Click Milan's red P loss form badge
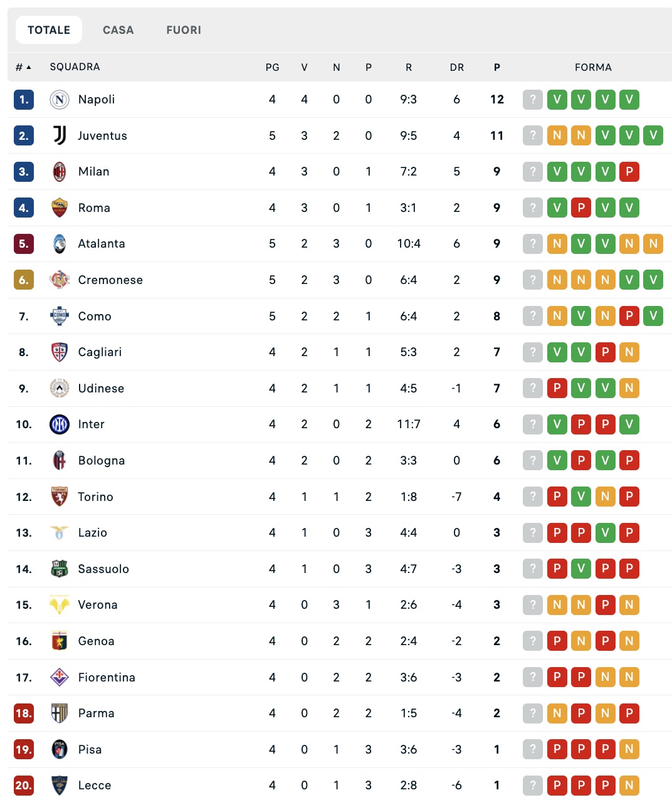The height and width of the screenshot is (800, 672). pyautogui.click(x=629, y=172)
